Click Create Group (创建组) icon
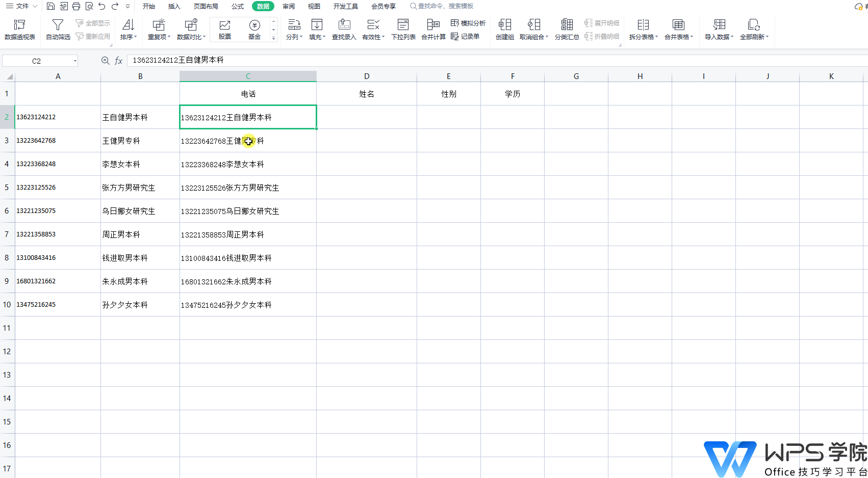 (505, 24)
